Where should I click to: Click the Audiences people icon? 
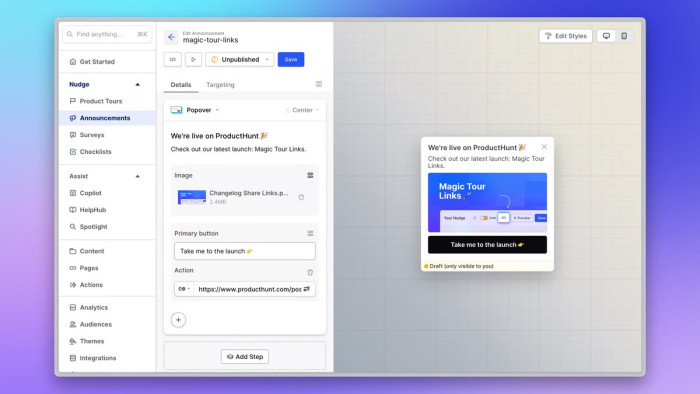[x=73, y=324]
